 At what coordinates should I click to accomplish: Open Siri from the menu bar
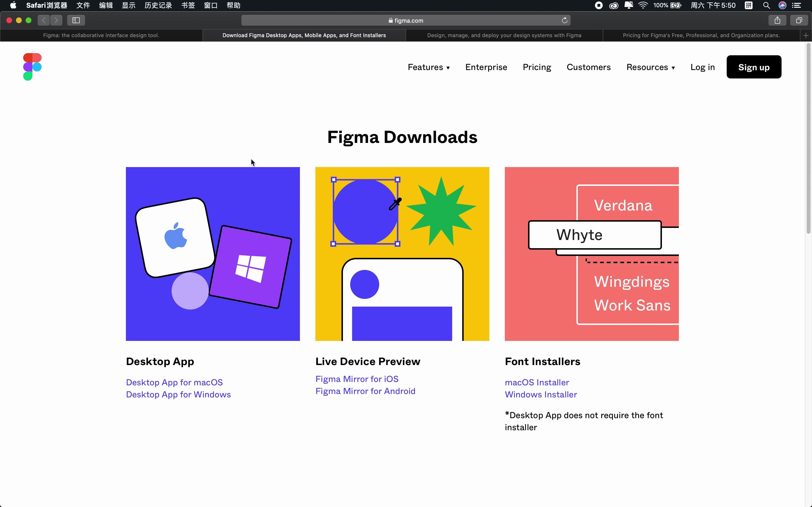tap(782, 5)
